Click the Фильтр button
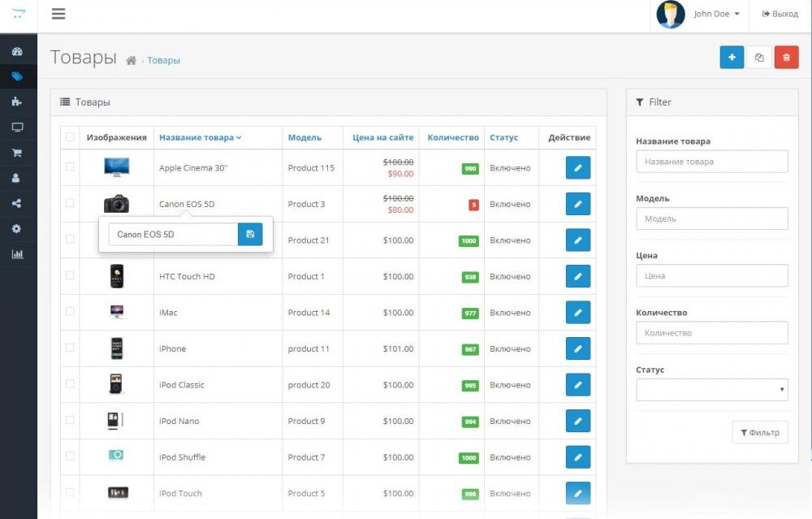Image resolution: width=812 pixels, height=519 pixels. click(760, 433)
